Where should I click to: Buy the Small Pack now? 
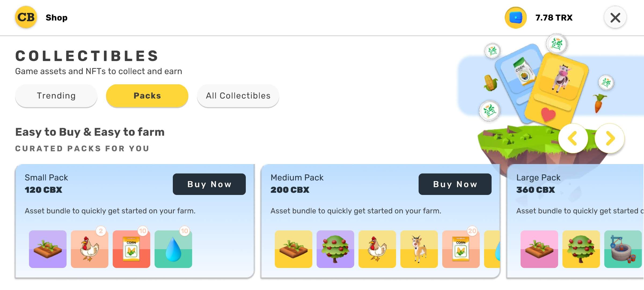[209, 184]
